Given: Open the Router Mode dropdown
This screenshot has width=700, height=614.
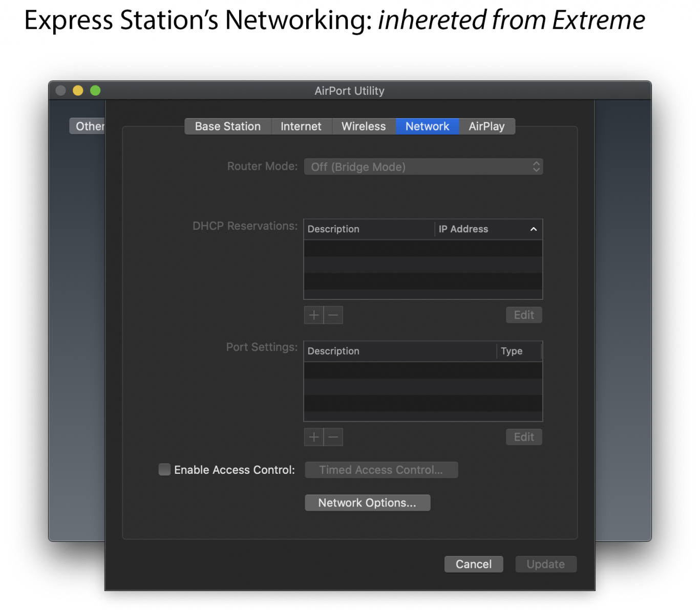Looking at the screenshot, I should point(423,167).
